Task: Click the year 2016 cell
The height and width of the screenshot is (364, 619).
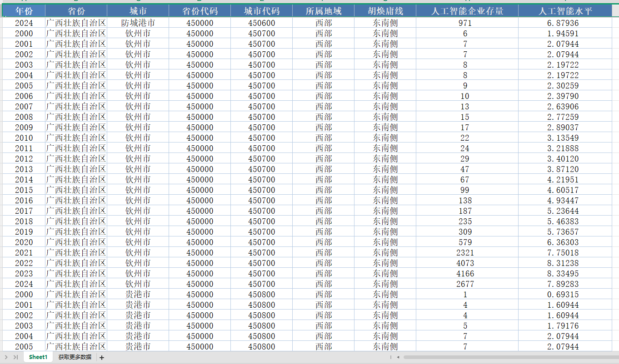Action: [24, 200]
